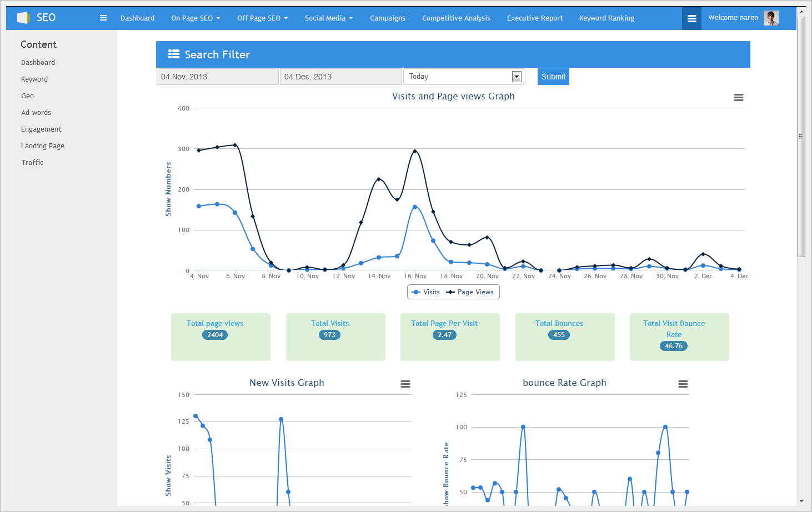Click the user avatar picture
This screenshot has width=812, height=512.
(x=771, y=18)
